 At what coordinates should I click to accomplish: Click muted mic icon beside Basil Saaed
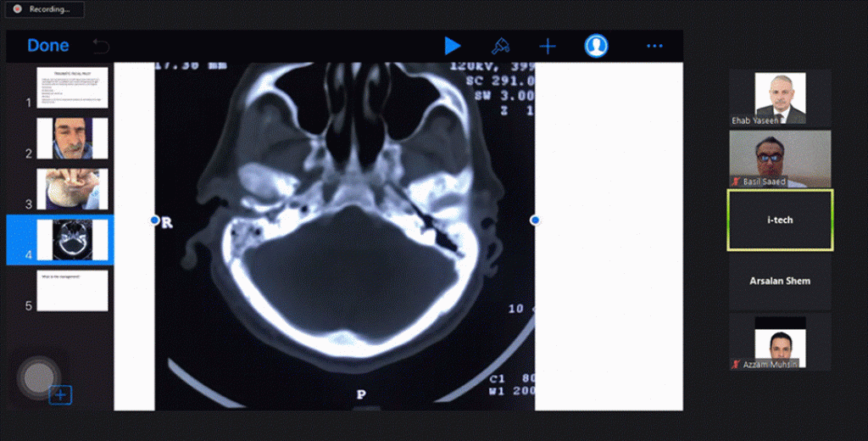(736, 182)
